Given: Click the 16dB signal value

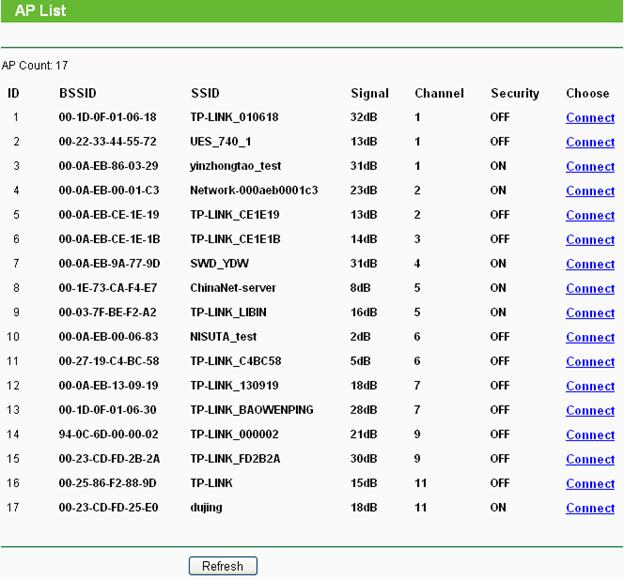Looking at the screenshot, I should tap(364, 312).
